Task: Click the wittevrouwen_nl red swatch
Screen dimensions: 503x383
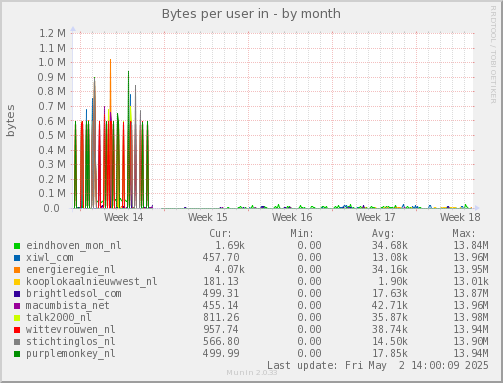Action: [17, 330]
